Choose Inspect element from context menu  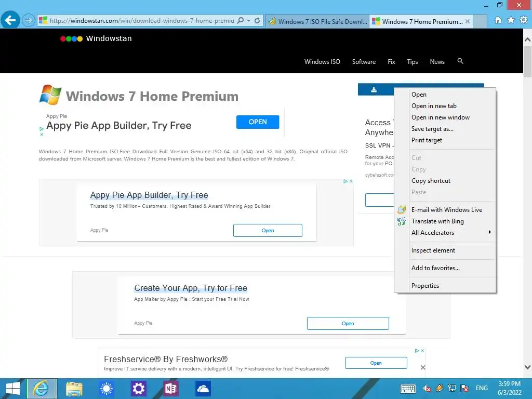pyautogui.click(x=445, y=250)
